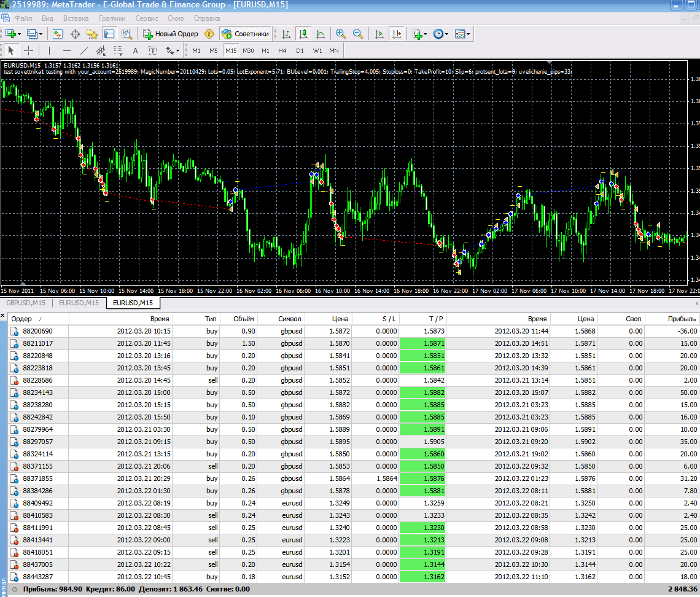The image size is (700, 597).
Task: Expand the profiles dropdown arrow
Action: click(41, 34)
